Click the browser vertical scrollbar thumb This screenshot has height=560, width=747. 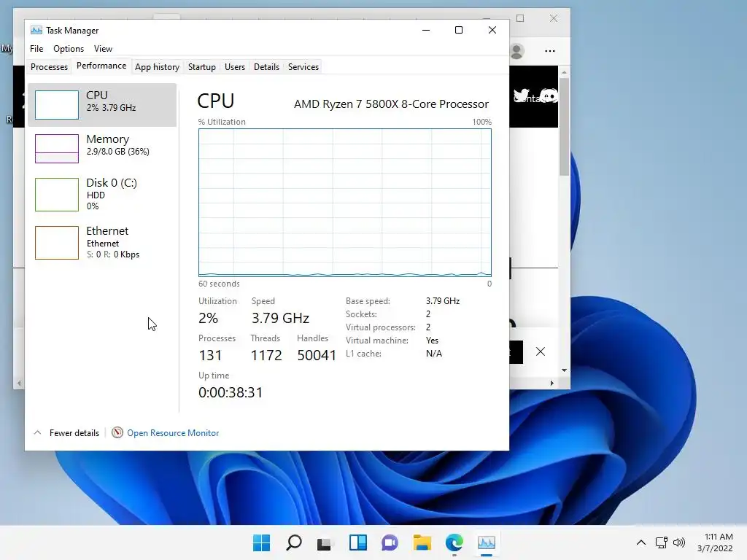564,126
